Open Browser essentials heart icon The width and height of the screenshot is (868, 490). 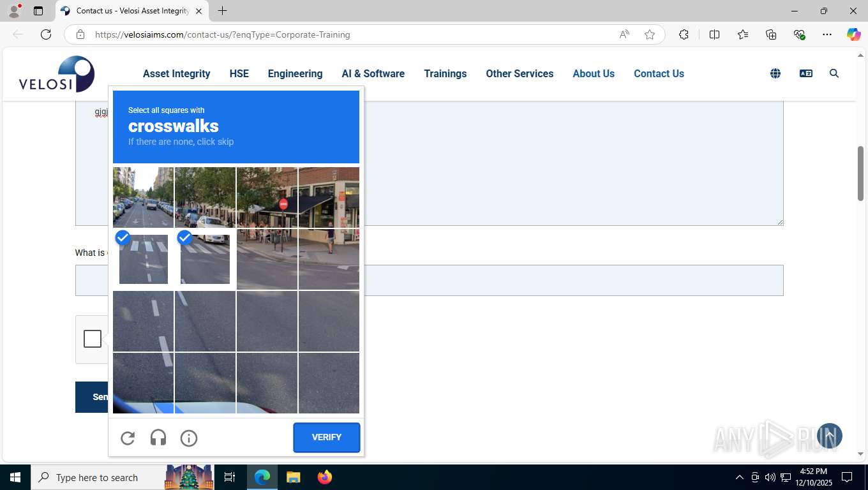799,34
